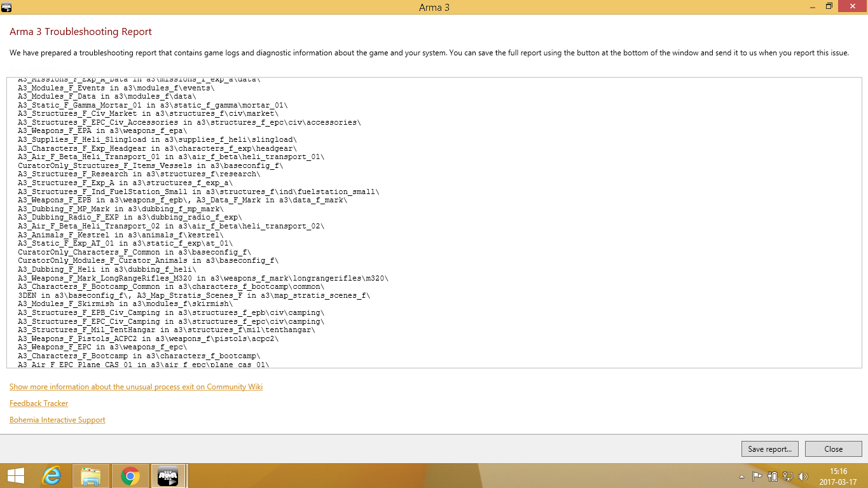Open the clock showing 15:16
The height and width of the screenshot is (488, 868).
coord(838,471)
